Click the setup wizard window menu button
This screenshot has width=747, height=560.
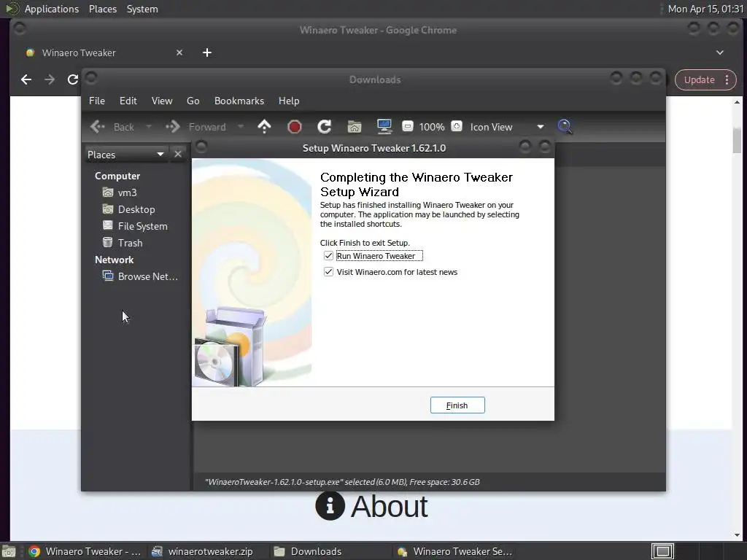(x=201, y=147)
